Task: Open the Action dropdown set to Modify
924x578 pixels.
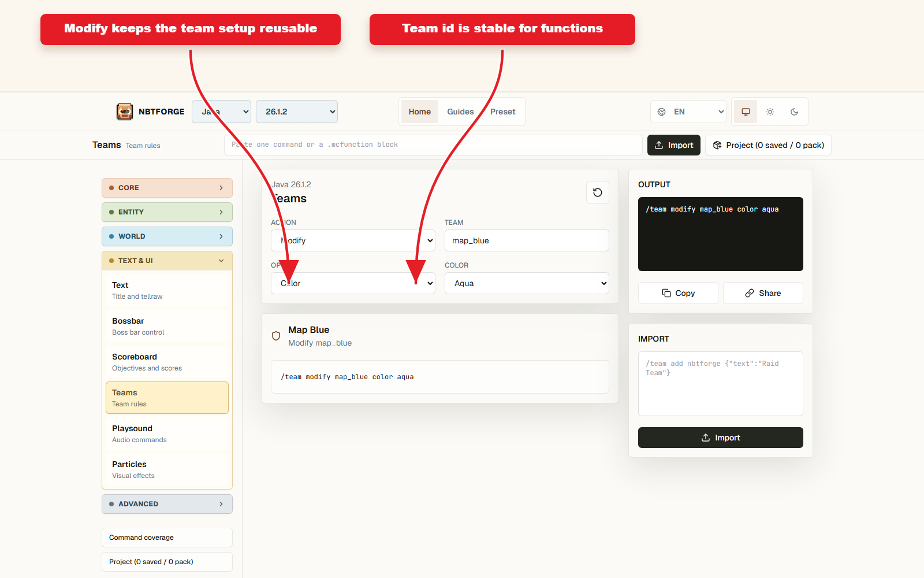Action: click(353, 240)
